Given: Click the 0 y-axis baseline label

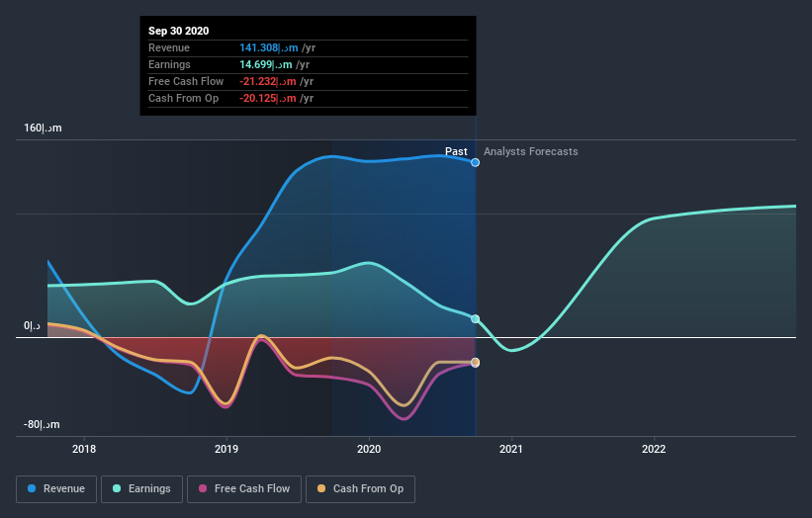Looking at the screenshot, I should coord(32,325).
